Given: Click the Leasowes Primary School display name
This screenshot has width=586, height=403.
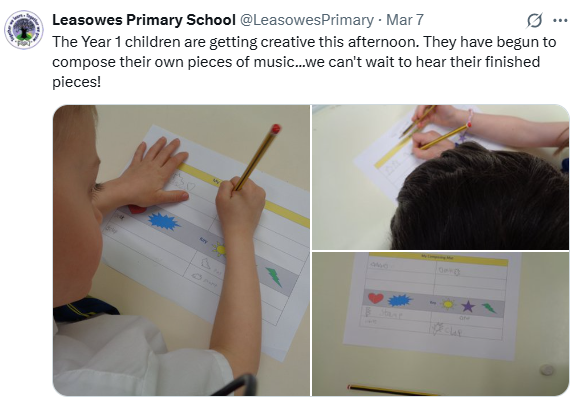Looking at the screenshot, I should pos(144,20).
